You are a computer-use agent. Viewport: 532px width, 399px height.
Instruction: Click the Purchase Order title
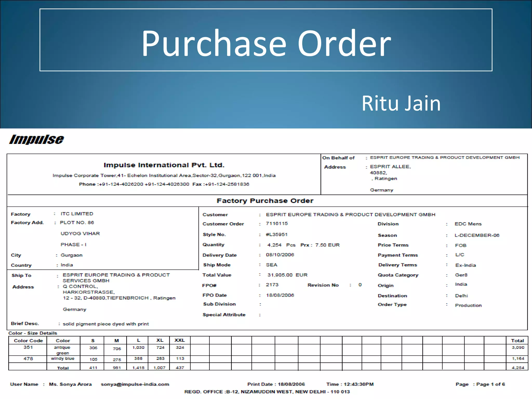(x=266, y=43)
